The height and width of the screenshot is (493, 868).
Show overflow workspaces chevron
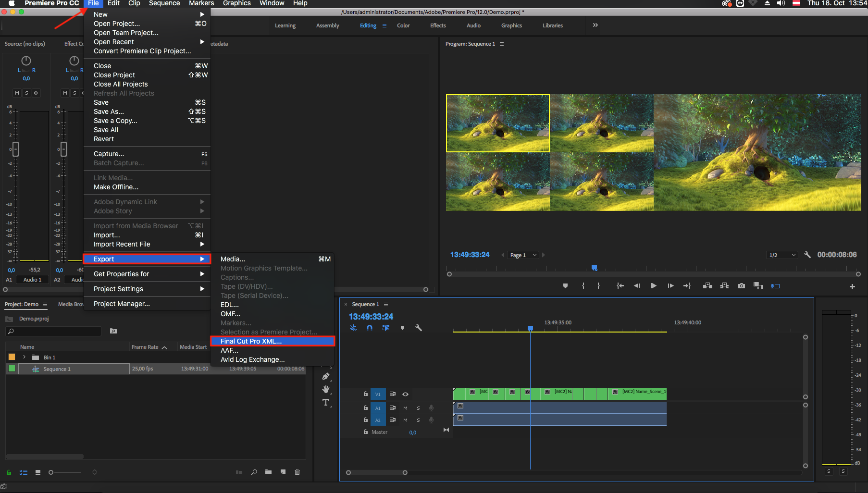point(595,25)
